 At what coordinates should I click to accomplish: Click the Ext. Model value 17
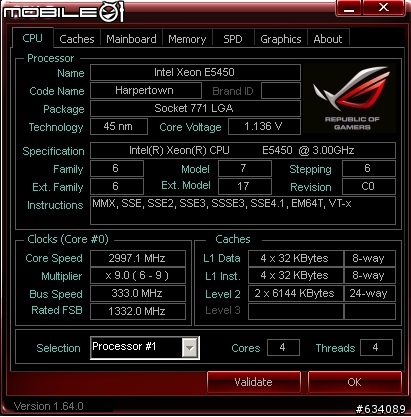tap(245, 186)
